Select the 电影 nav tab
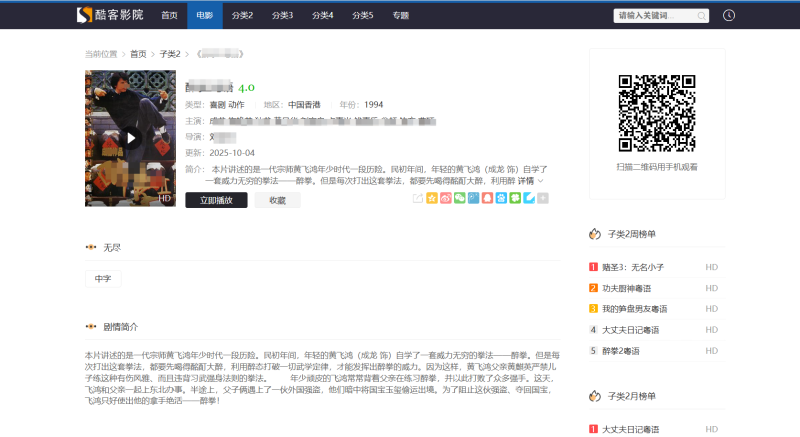800x437 pixels. click(x=205, y=15)
